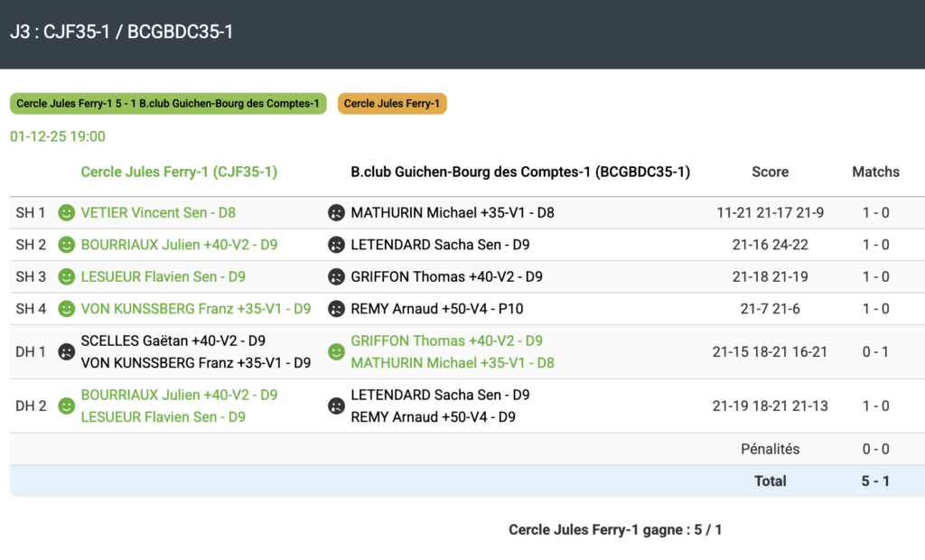Click the green smiley next to LESUEUR Flavien in SH 3
This screenshot has width=925, height=560.
click(66, 276)
